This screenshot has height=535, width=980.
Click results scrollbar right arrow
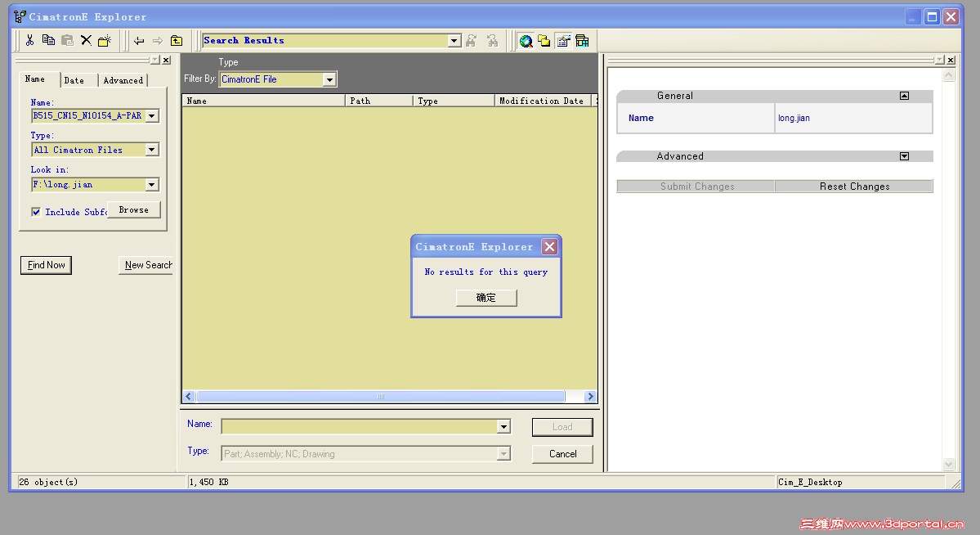pyautogui.click(x=590, y=396)
